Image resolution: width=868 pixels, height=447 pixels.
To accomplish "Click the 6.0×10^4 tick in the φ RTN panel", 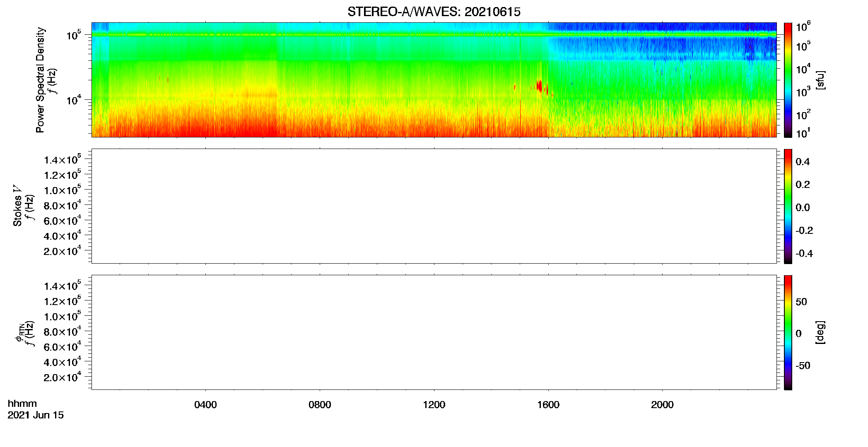I will [63, 346].
